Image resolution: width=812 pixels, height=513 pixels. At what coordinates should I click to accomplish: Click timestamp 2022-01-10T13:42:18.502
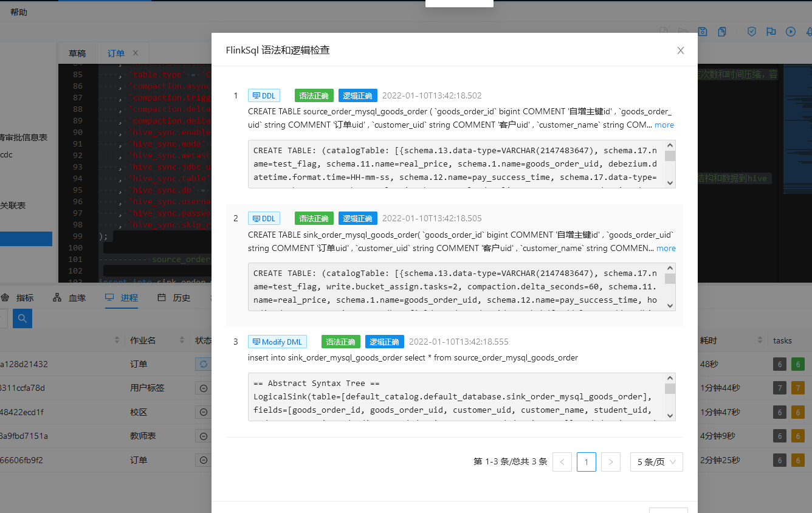click(432, 95)
